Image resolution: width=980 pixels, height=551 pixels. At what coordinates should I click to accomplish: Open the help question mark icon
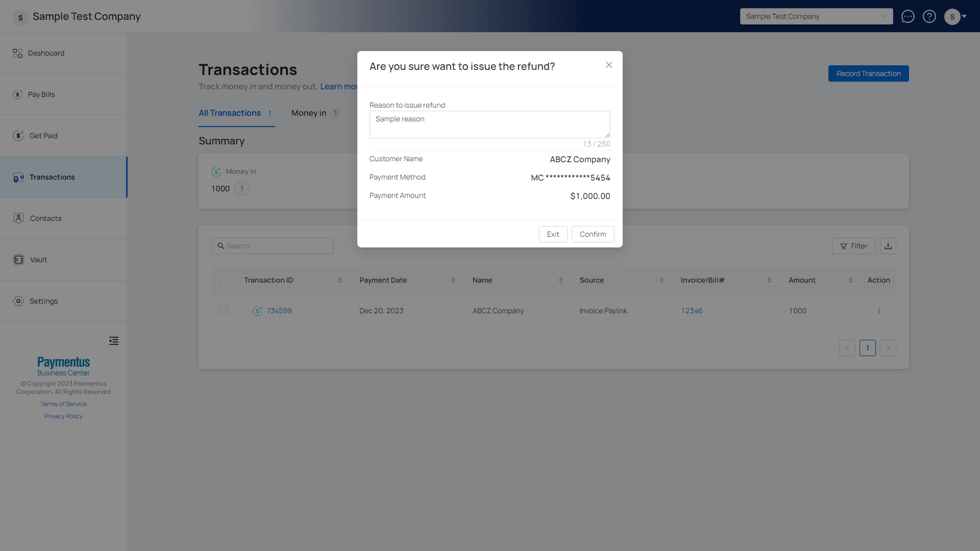(x=929, y=16)
